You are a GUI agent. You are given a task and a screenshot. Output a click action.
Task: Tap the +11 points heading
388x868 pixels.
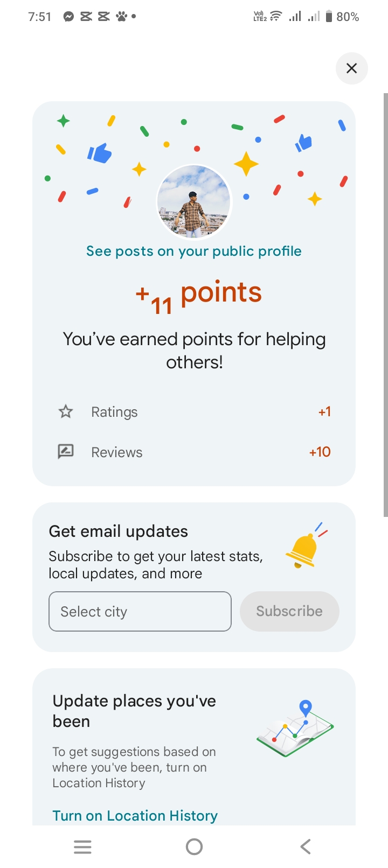point(198,295)
